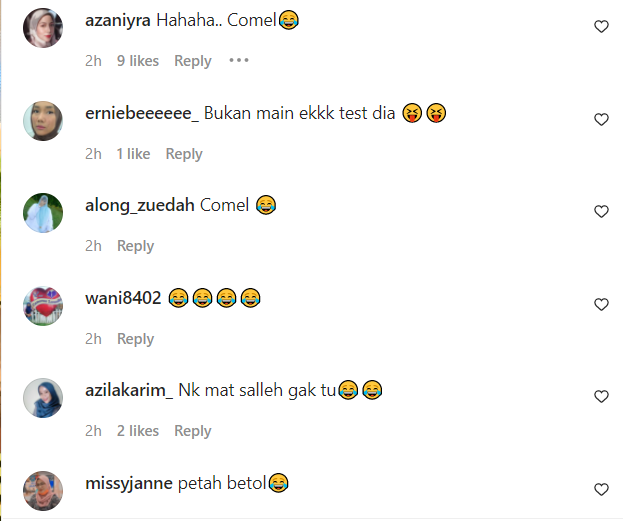Image resolution: width=623 pixels, height=521 pixels.
Task: Open more options on azaniyra's comment
Action: tap(239, 60)
